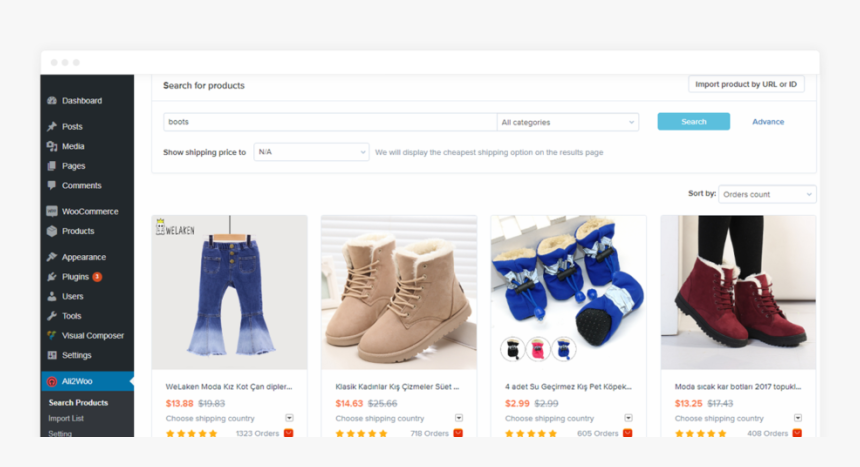Open the shipping price country dropdown

tap(311, 152)
